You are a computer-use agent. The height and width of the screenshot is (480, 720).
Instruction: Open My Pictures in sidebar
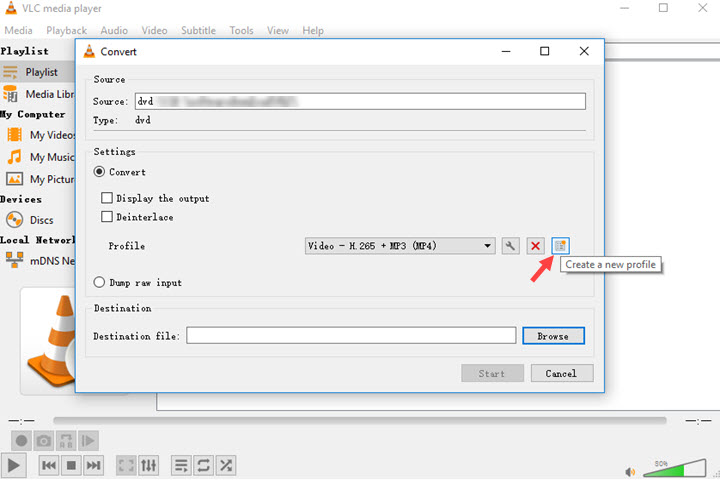coord(39,179)
